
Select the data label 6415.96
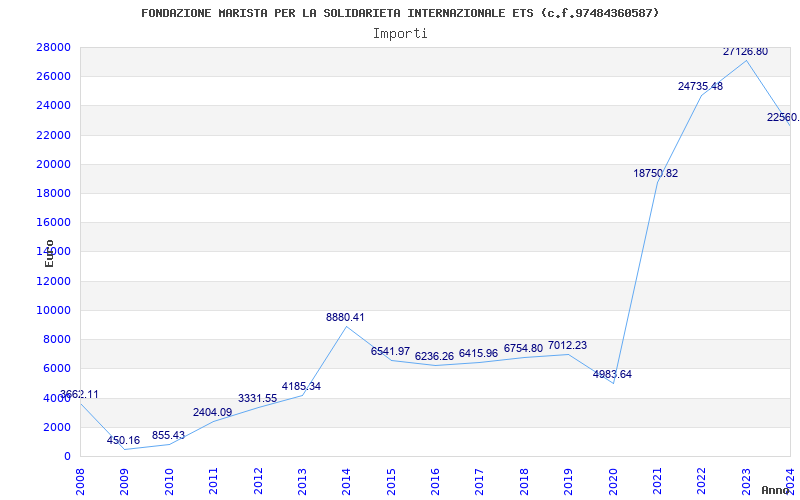pyautogui.click(x=478, y=354)
